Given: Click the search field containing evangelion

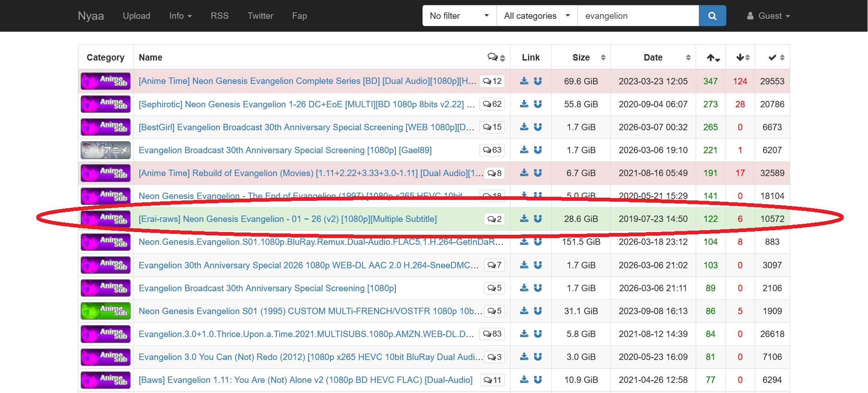Looking at the screenshot, I should 638,16.
